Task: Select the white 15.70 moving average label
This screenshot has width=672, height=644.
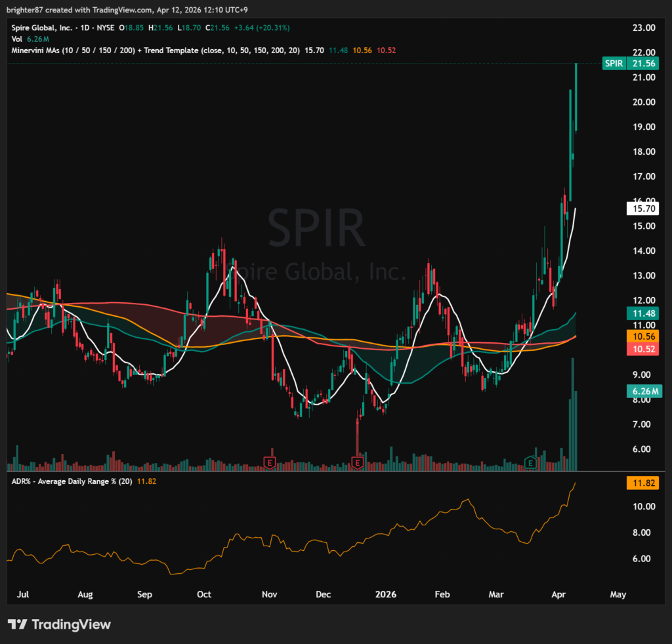Action: coord(642,209)
